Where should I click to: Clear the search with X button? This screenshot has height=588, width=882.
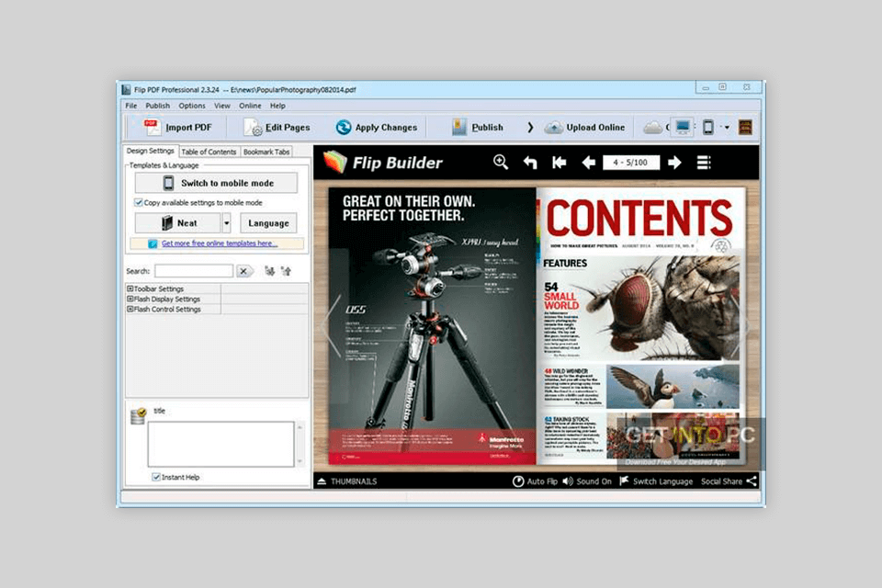243,271
